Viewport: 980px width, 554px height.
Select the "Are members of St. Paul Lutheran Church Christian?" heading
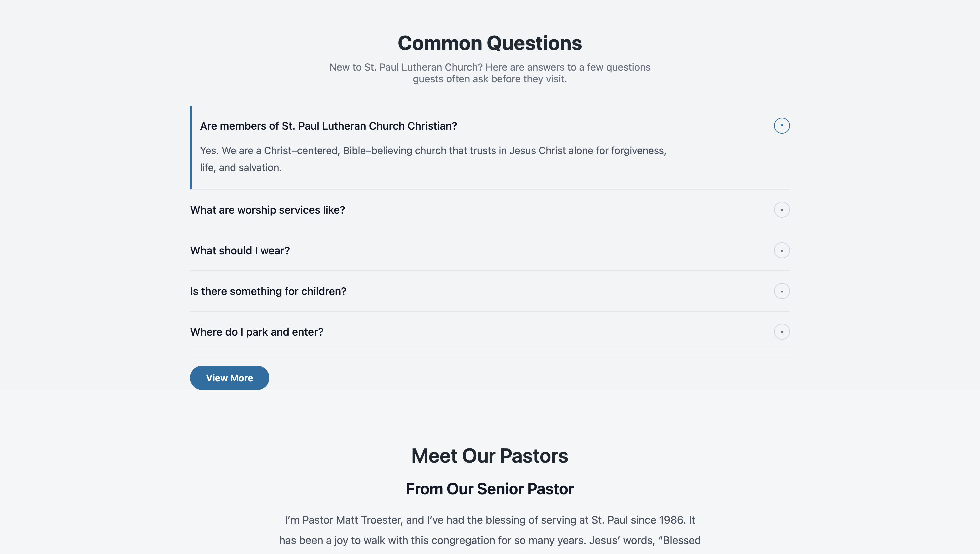[x=329, y=126]
